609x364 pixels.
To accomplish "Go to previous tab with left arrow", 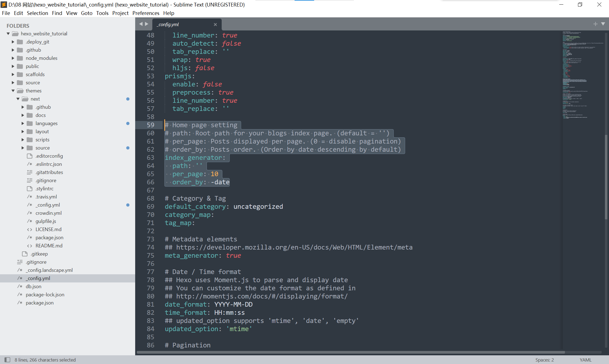I will click(x=141, y=24).
